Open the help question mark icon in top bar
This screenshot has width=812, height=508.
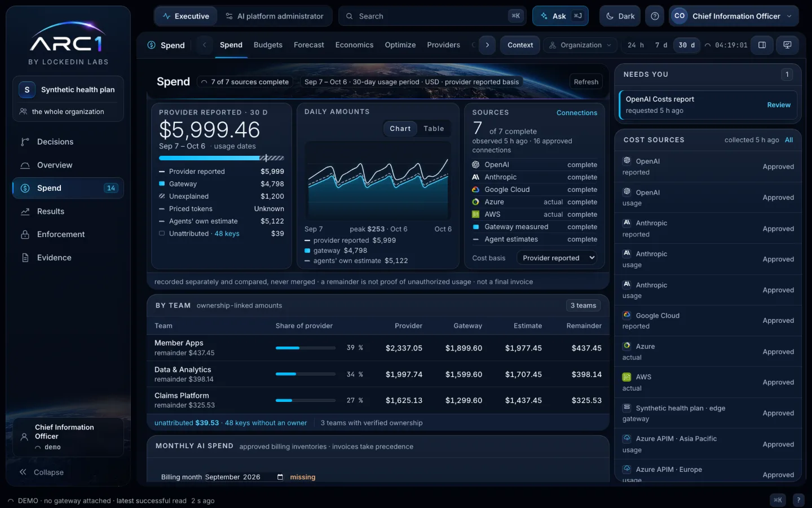pos(655,16)
